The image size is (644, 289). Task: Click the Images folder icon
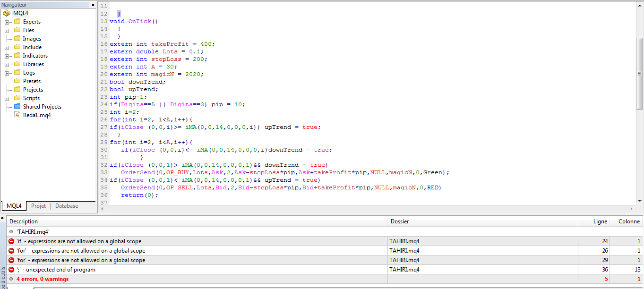[x=17, y=39]
